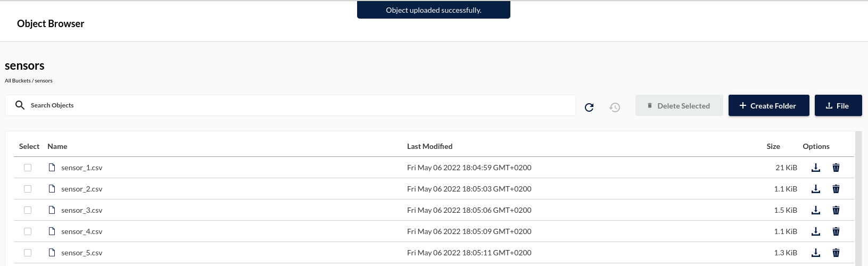Download sensor_3.csv using its download icon
Viewport: 868px width, 266px height.
[x=815, y=210]
